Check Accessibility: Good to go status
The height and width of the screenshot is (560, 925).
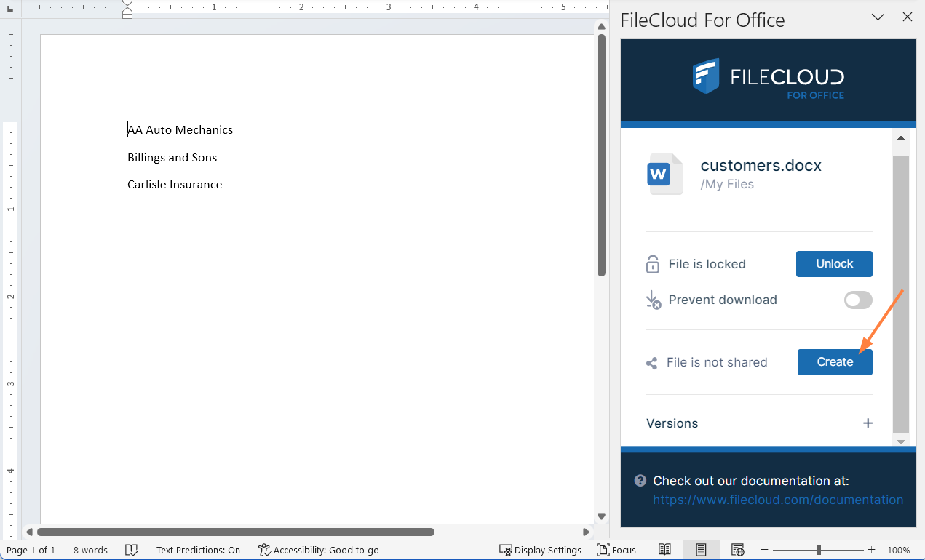pos(319,550)
